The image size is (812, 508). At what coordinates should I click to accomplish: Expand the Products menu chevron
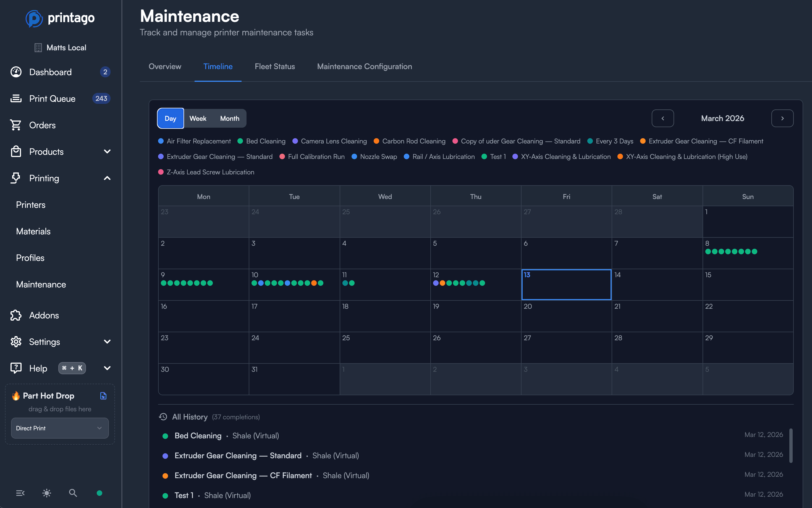(107, 151)
